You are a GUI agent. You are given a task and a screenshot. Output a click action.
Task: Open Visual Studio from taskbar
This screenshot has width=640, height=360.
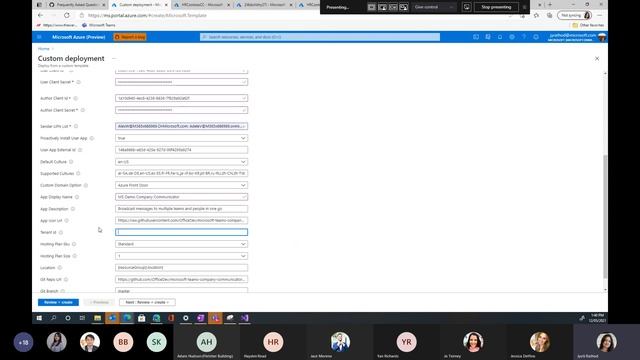click(244, 318)
